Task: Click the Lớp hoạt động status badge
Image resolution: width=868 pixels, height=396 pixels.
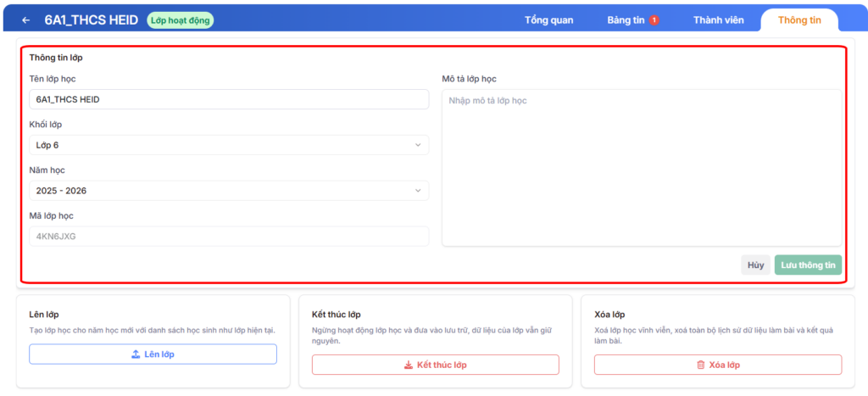Action: (x=181, y=20)
